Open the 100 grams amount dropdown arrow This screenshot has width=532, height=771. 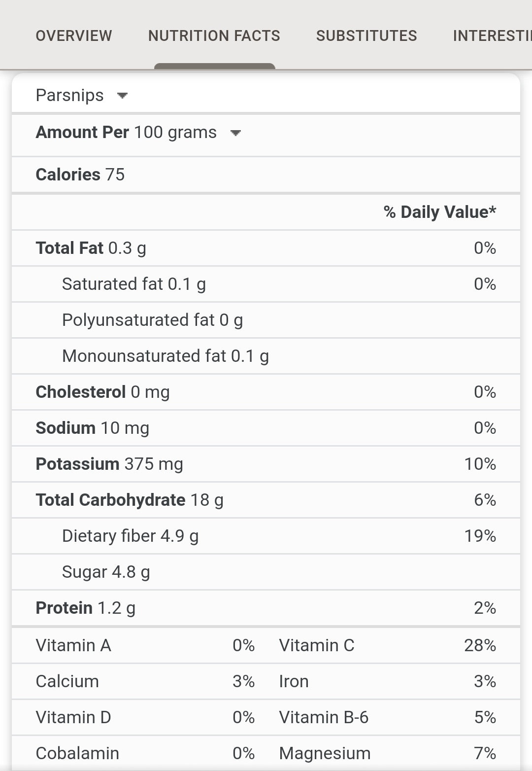tap(235, 133)
